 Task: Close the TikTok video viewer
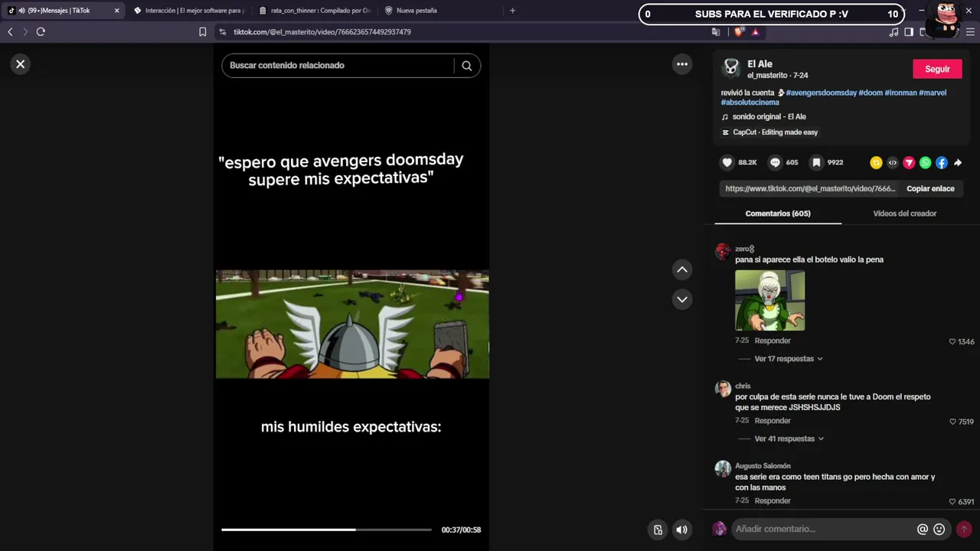21,64
